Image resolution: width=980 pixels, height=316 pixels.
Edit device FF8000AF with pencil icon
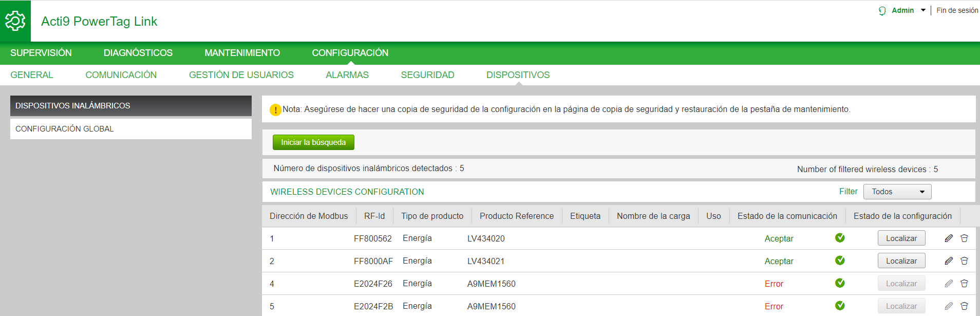[949, 261]
